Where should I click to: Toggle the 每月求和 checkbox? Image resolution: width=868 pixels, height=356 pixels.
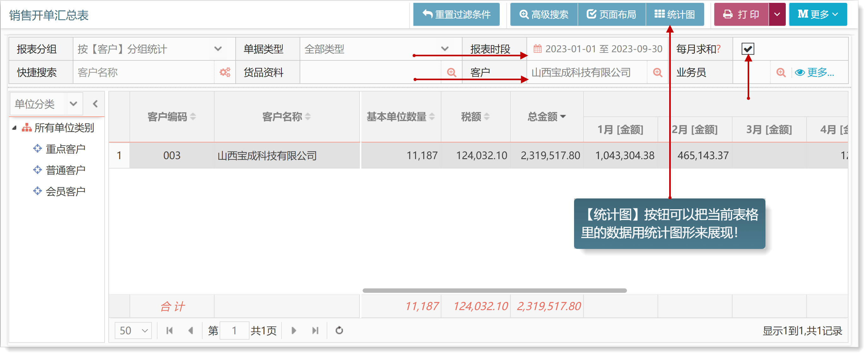(748, 49)
